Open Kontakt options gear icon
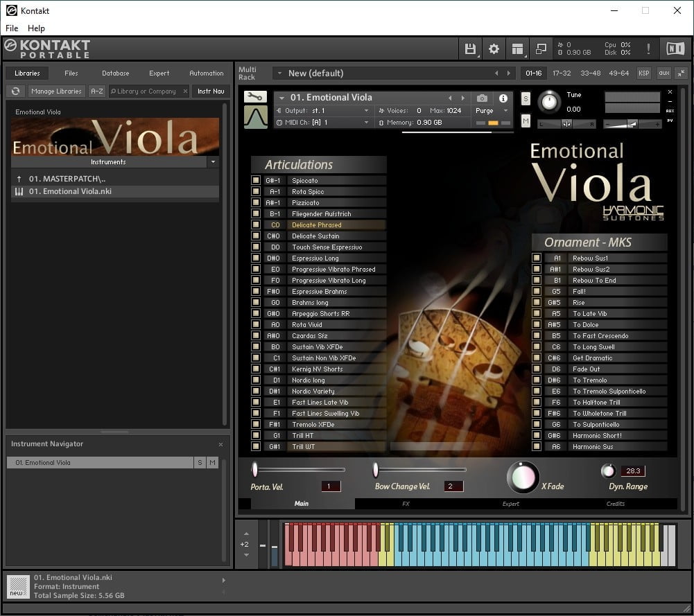This screenshot has width=694, height=616. [x=494, y=49]
